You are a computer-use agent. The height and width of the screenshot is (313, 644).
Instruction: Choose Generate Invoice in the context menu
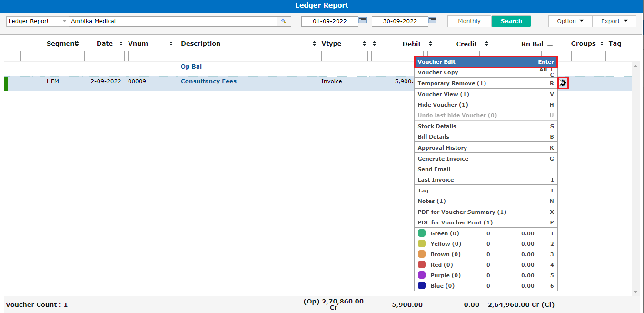point(443,159)
